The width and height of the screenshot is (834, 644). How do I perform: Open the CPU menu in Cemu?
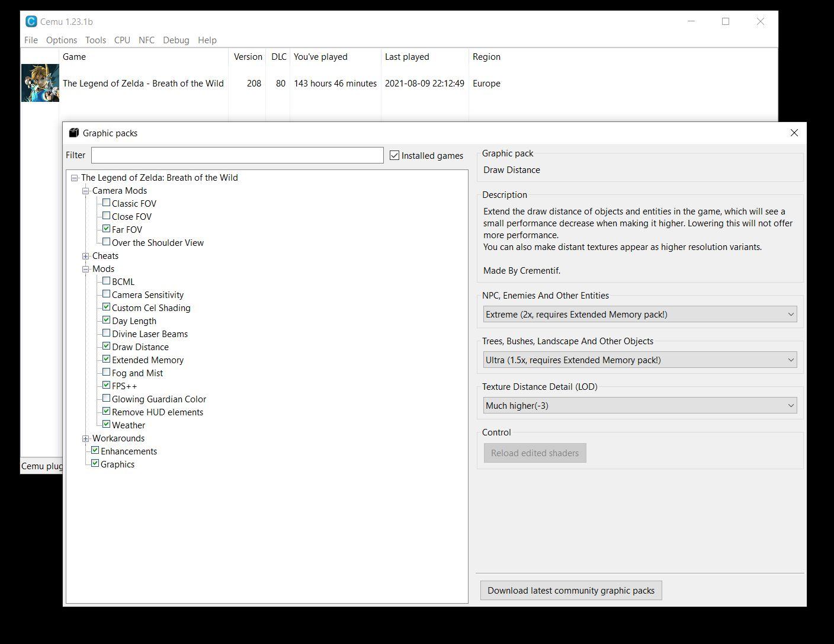click(x=122, y=40)
